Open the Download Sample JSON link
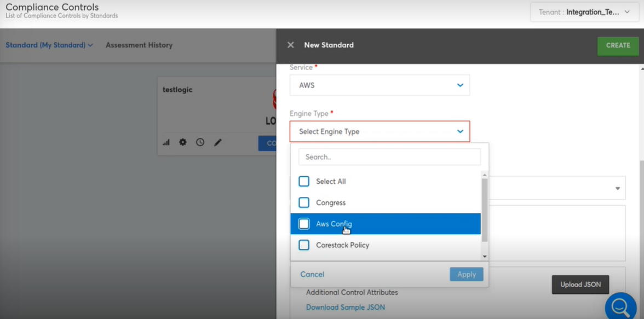This screenshot has width=644, height=319. click(346, 307)
